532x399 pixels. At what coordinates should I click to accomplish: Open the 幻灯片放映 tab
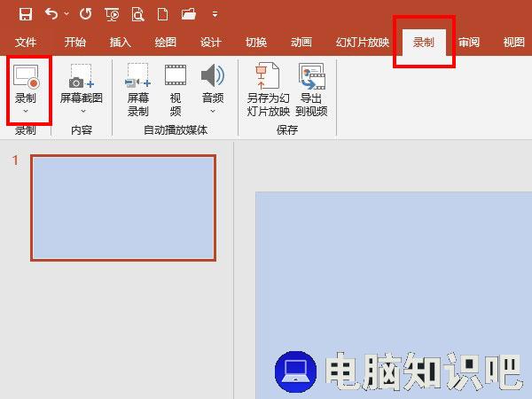(363, 42)
